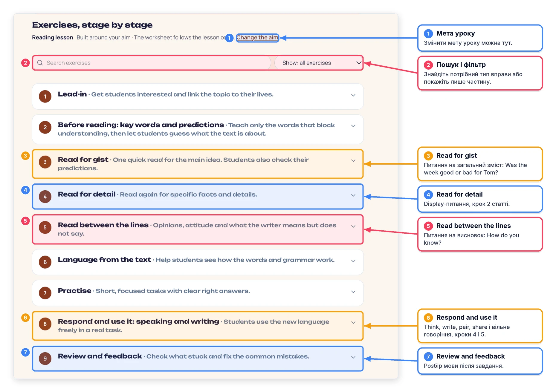
Task: Click the 'Practise' stage title
Action: tap(75, 291)
